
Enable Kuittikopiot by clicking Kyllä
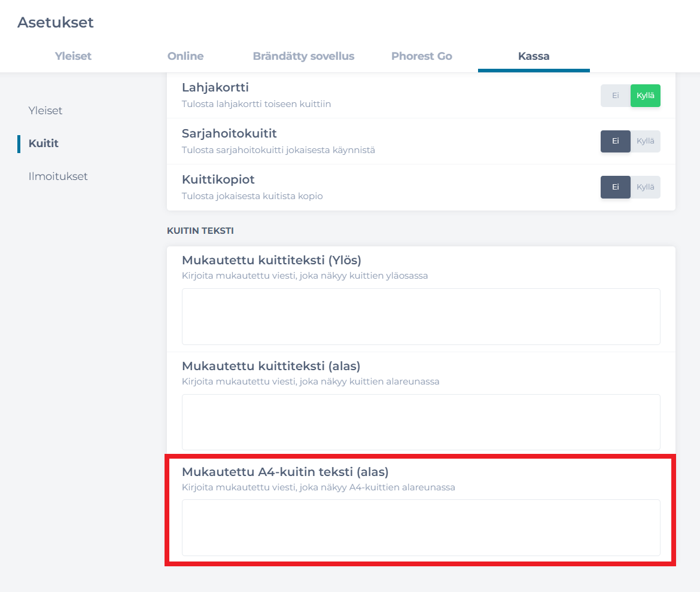[x=645, y=187]
